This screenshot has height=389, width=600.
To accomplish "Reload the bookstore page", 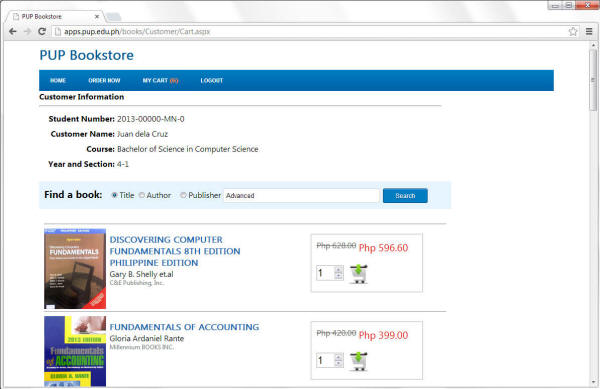I will (42, 31).
